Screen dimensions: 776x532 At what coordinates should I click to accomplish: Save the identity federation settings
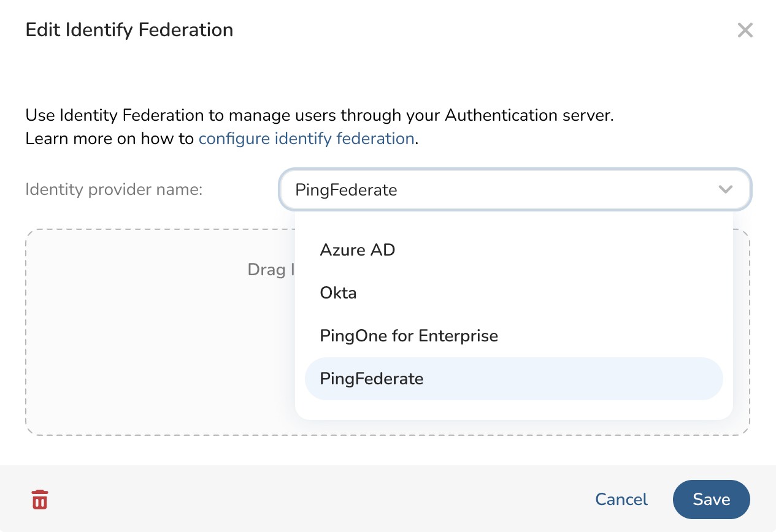point(711,500)
